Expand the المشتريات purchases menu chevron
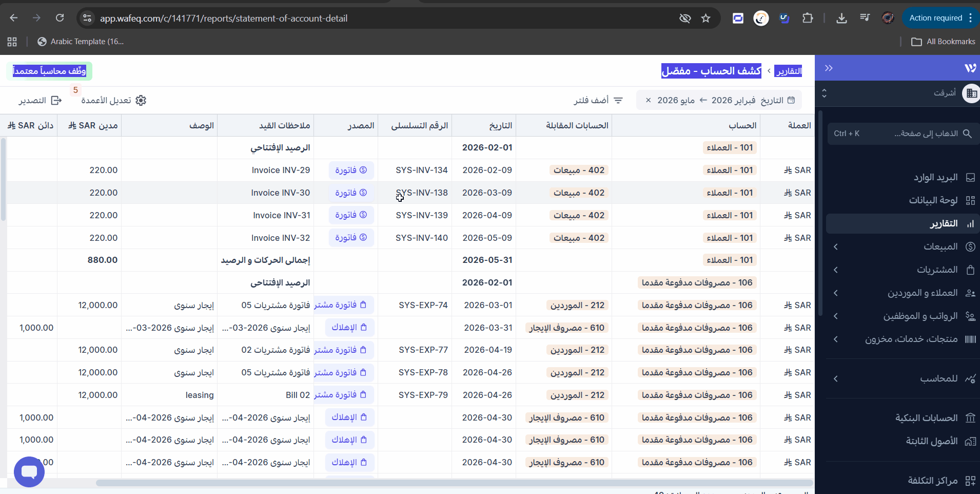The image size is (980, 494). coord(836,270)
